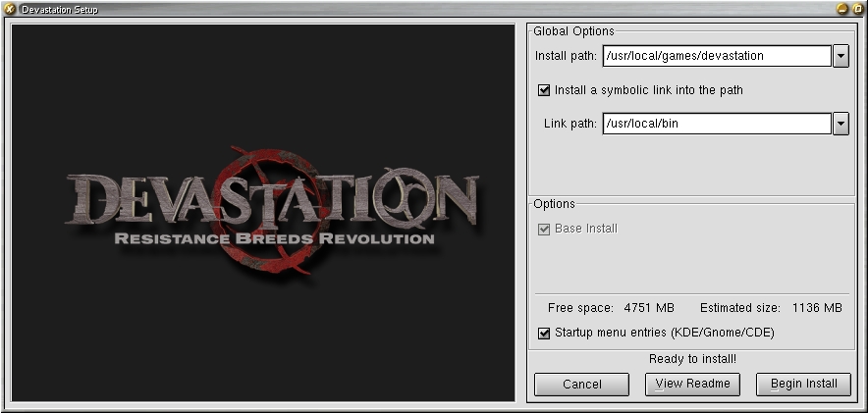Click the '1136 MB' estimated size value

point(817,308)
